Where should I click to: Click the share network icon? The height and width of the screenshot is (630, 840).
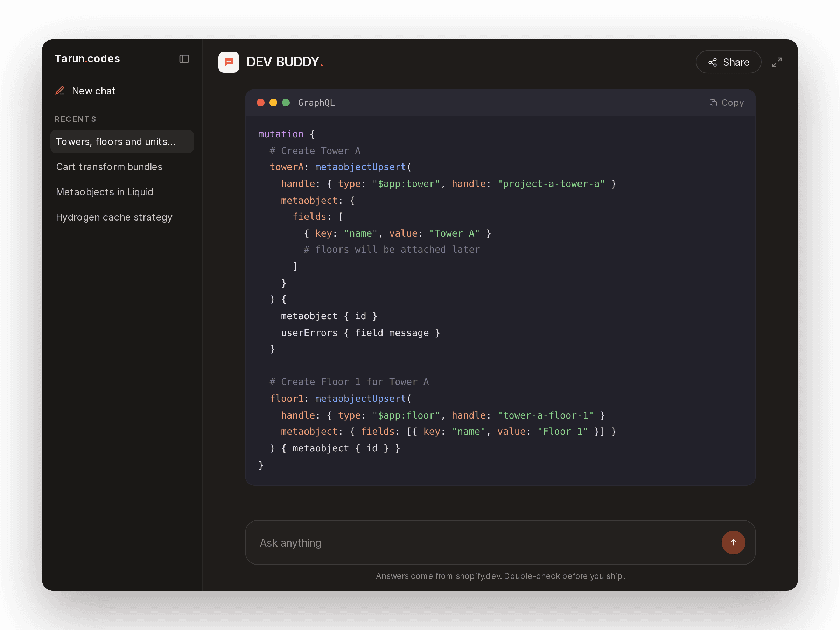tap(712, 62)
